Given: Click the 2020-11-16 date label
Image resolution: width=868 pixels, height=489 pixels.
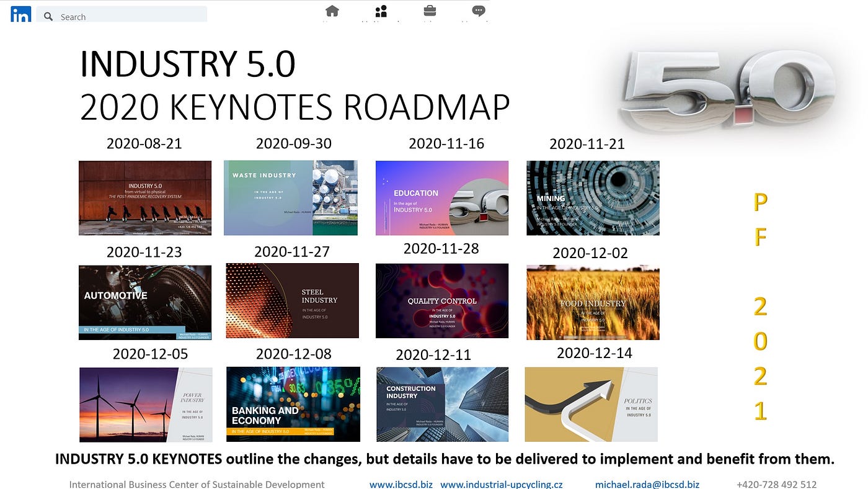Looking at the screenshot, I should pos(446,143).
